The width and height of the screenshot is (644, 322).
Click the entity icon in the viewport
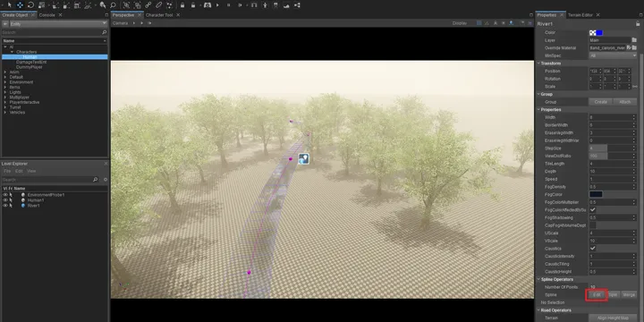pyautogui.click(x=303, y=158)
